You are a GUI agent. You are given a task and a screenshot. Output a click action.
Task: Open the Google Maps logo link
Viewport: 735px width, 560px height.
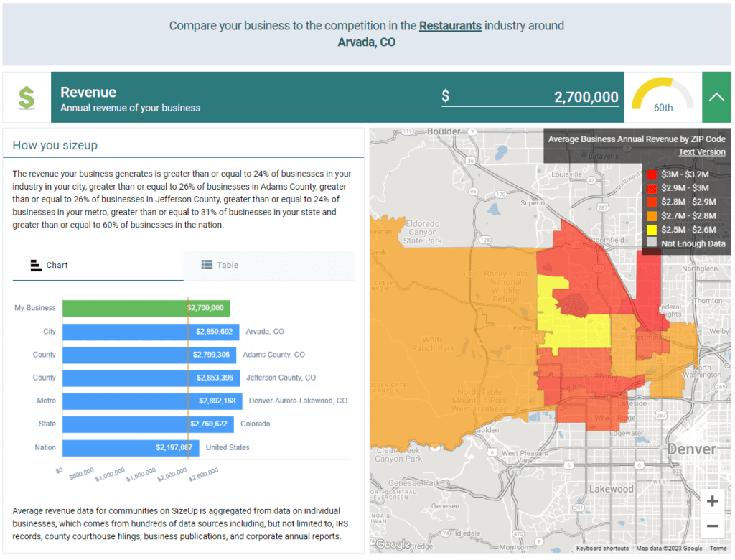pos(393,544)
